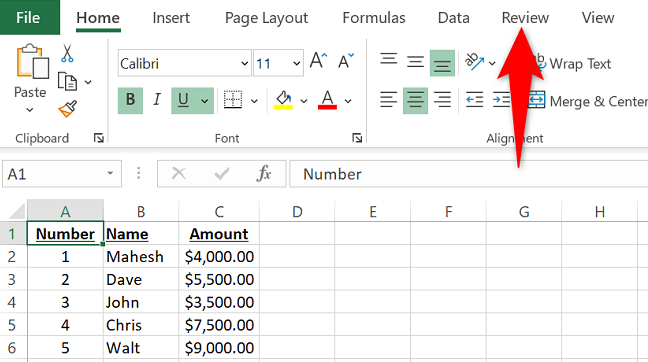648x362 pixels.
Task: Open Fill Color dropdown arrow
Action: pyautogui.click(x=304, y=101)
